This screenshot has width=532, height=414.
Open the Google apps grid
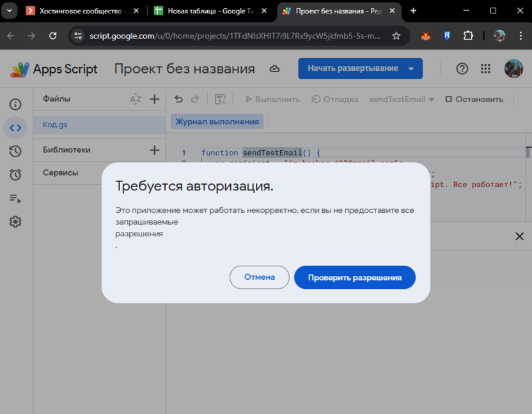(x=485, y=68)
